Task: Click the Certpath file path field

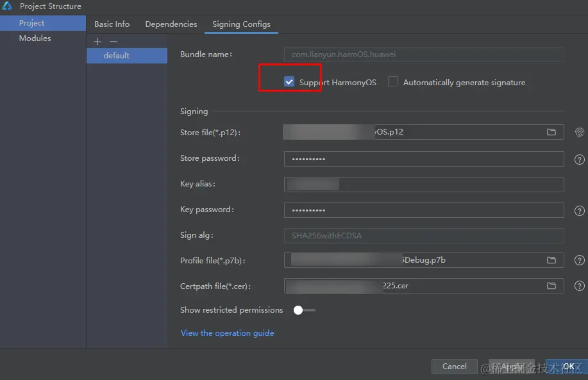Action: pos(424,286)
